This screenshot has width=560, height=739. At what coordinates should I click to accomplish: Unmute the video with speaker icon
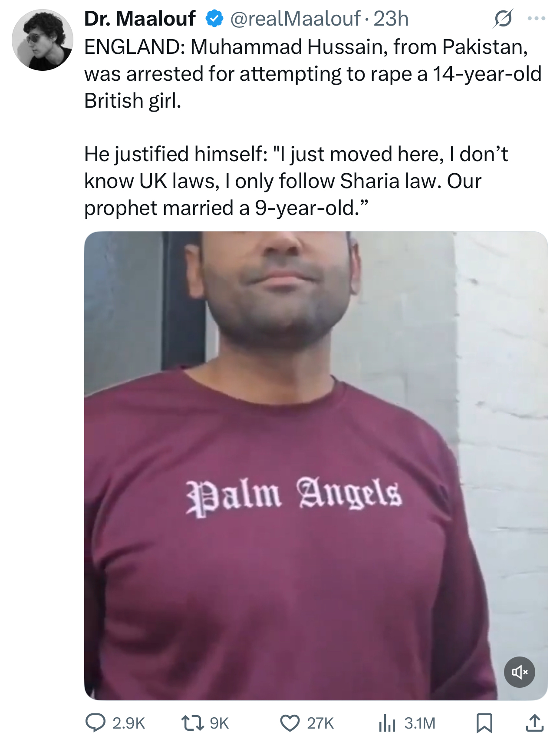519,672
